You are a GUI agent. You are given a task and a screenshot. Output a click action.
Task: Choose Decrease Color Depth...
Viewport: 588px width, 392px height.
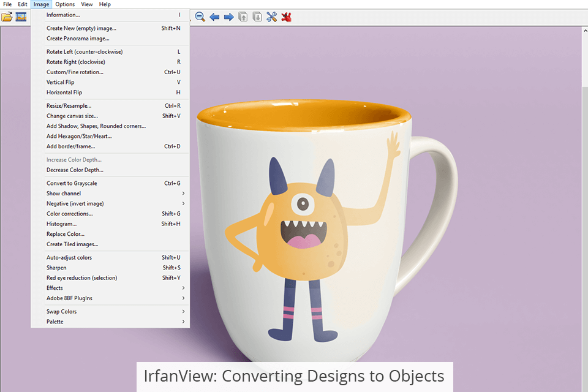(x=110, y=170)
